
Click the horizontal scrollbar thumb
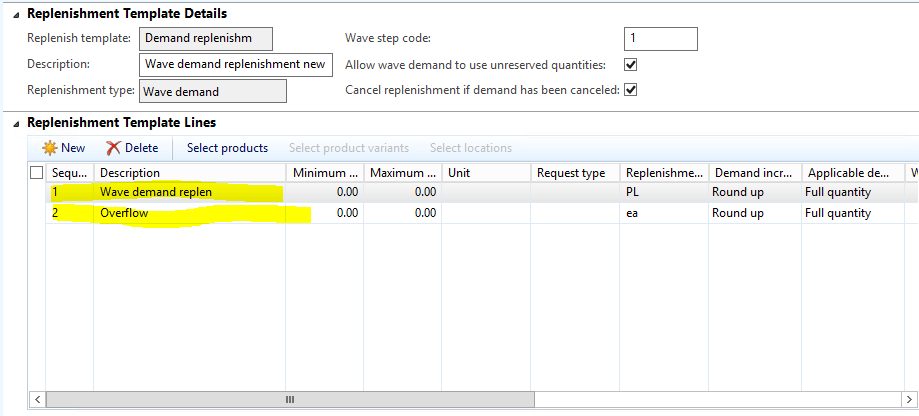(290, 399)
